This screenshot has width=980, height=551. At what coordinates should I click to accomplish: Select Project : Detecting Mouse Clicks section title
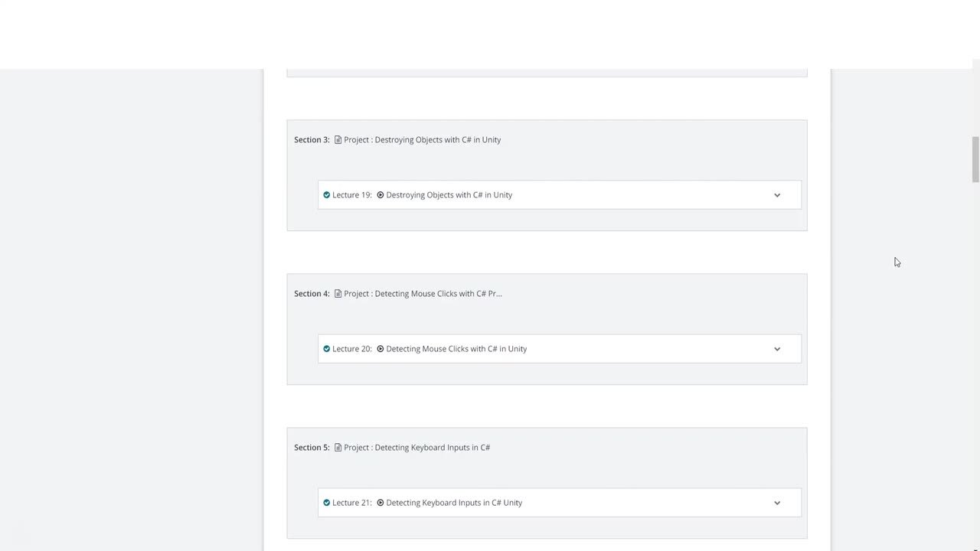[x=423, y=294]
